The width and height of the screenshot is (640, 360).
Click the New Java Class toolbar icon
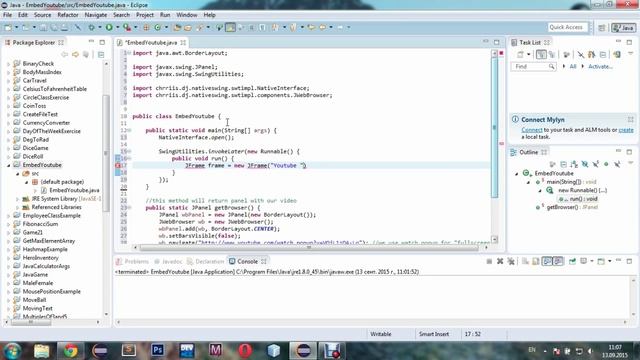pos(158,27)
